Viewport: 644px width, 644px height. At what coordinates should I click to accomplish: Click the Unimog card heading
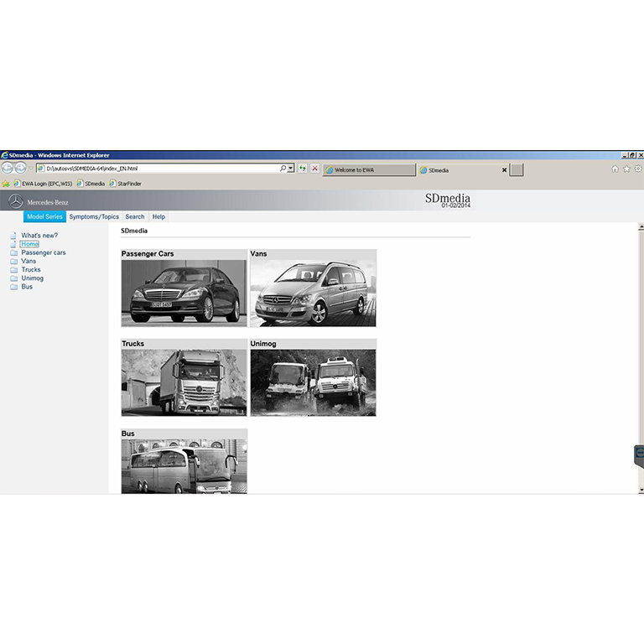click(263, 344)
